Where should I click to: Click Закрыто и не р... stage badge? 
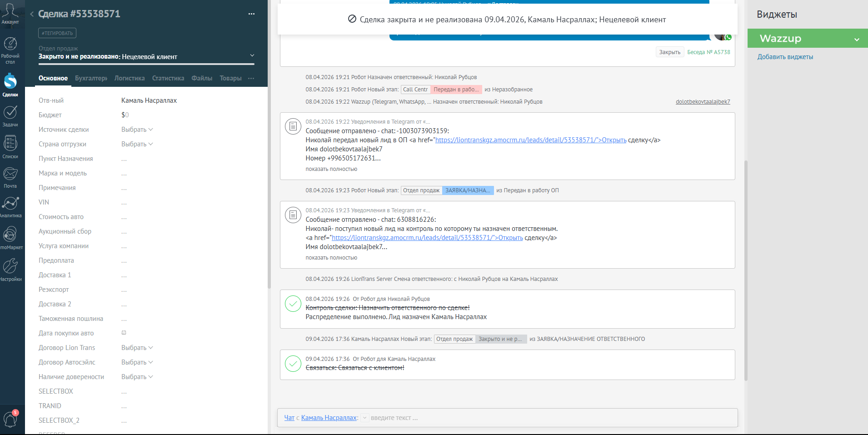[501, 339]
